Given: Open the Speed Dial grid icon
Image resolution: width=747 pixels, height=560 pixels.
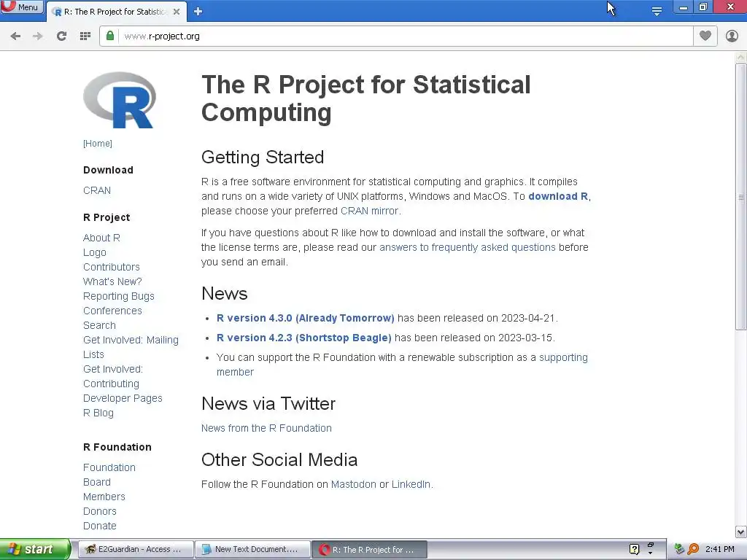Looking at the screenshot, I should click(85, 36).
